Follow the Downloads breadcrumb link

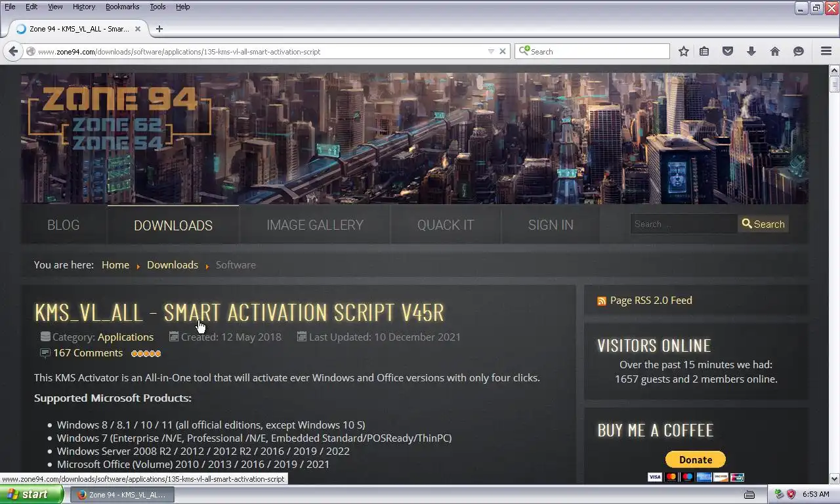[x=173, y=264]
